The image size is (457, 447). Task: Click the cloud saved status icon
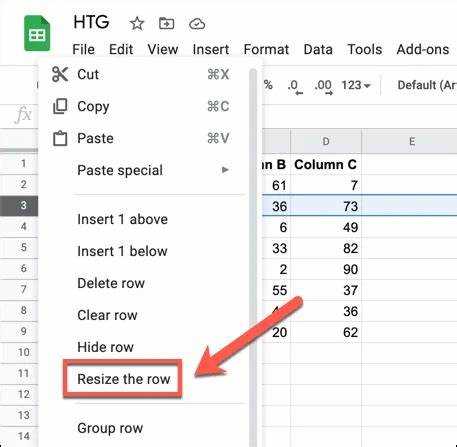coord(197,24)
